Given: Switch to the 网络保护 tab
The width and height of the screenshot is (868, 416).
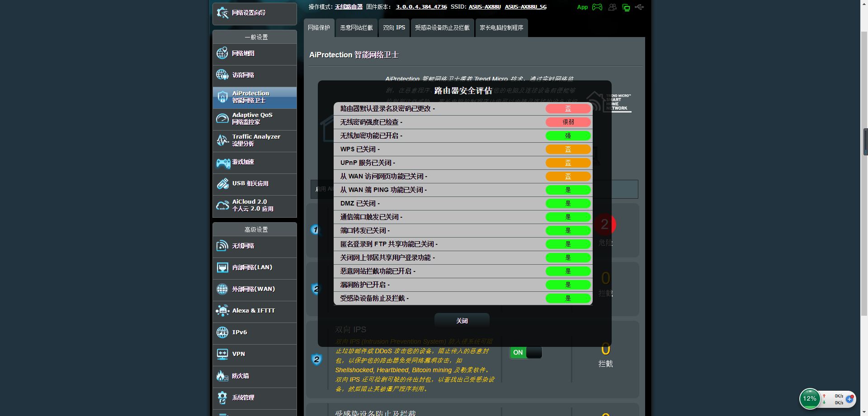Looking at the screenshot, I should pyautogui.click(x=319, y=28).
